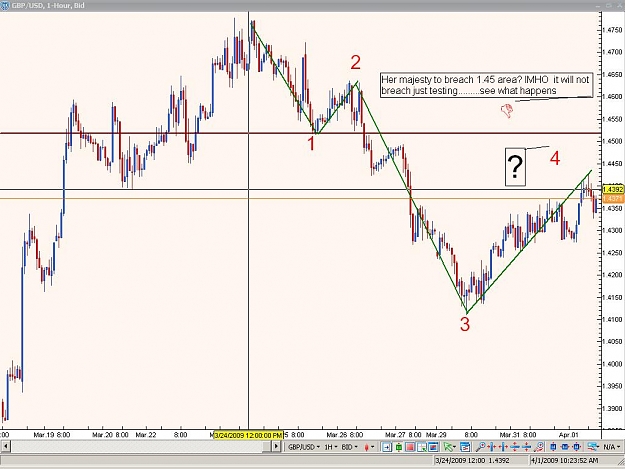Click the orange 1.4371 price label
Screen dimensions: 625x469
click(x=613, y=198)
